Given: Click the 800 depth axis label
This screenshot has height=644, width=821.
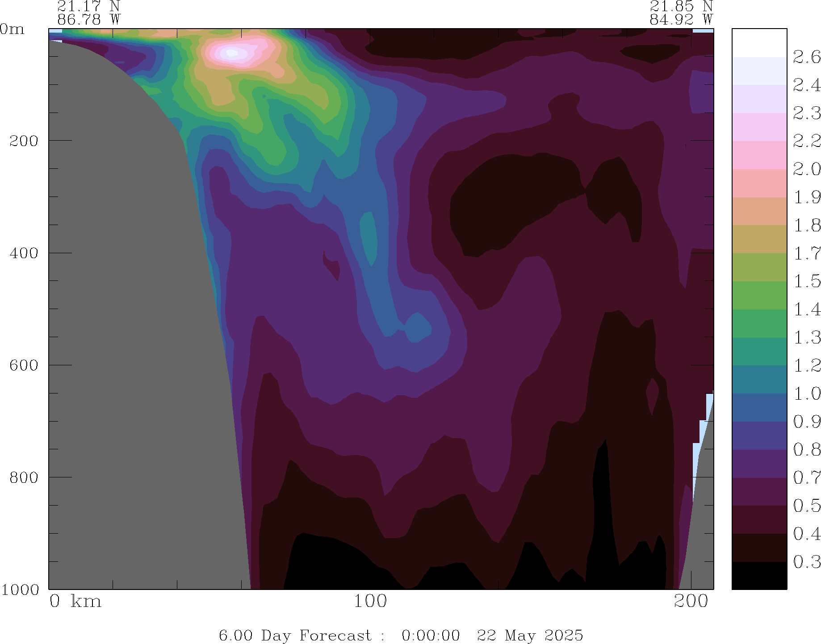Looking at the screenshot, I should [24, 477].
